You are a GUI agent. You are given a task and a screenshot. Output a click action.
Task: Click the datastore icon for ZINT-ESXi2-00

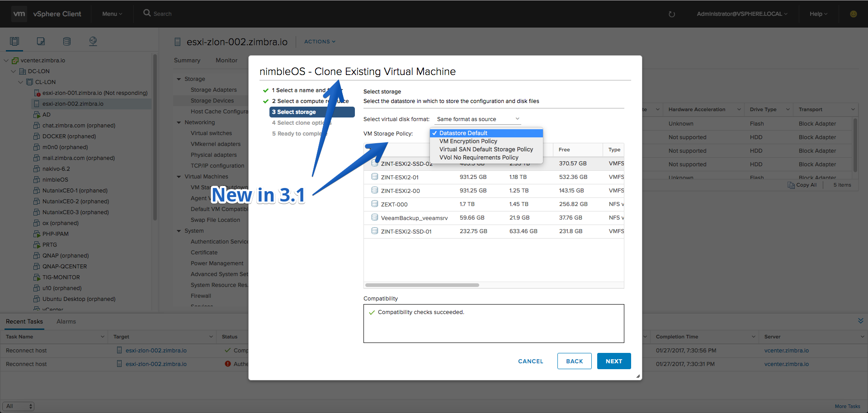(x=375, y=190)
